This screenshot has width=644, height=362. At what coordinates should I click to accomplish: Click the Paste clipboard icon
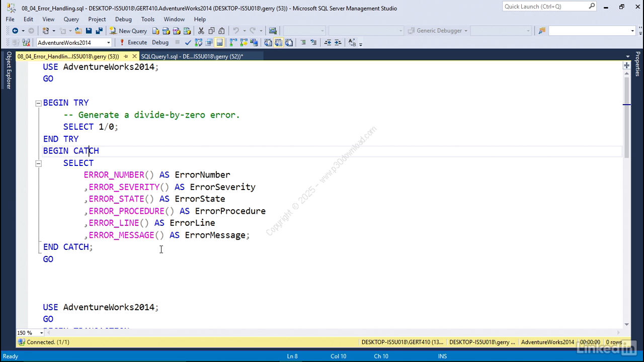coord(221,31)
